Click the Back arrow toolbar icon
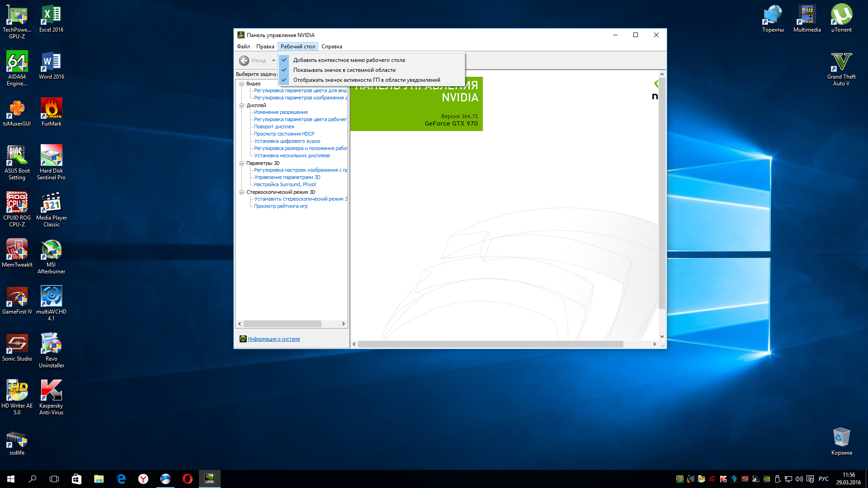This screenshot has width=868, height=488. click(244, 61)
